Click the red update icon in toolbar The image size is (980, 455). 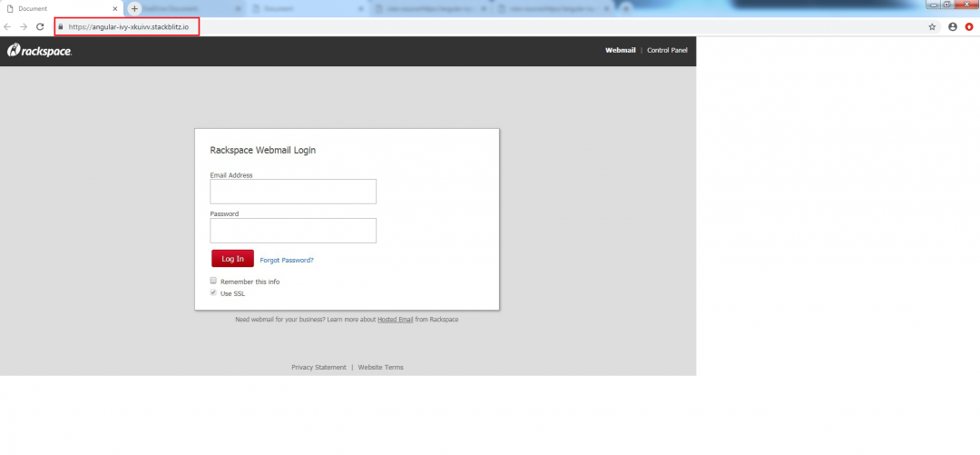(969, 27)
